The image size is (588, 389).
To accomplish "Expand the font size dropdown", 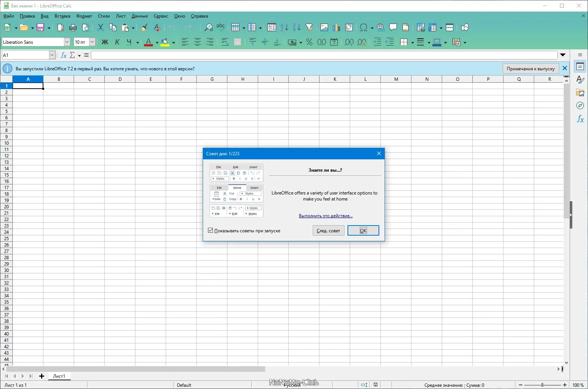I will coord(92,42).
